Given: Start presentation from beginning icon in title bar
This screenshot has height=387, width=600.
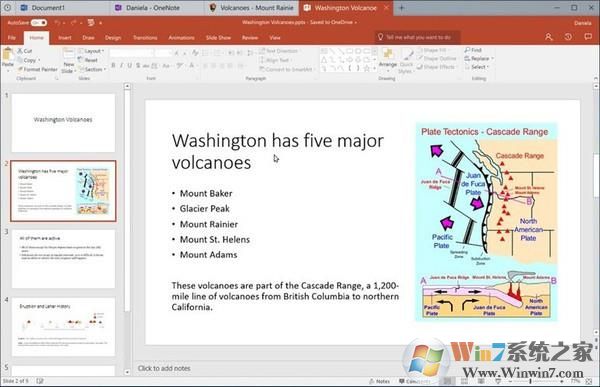Looking at the screenshot, I should tap(91, 23).
